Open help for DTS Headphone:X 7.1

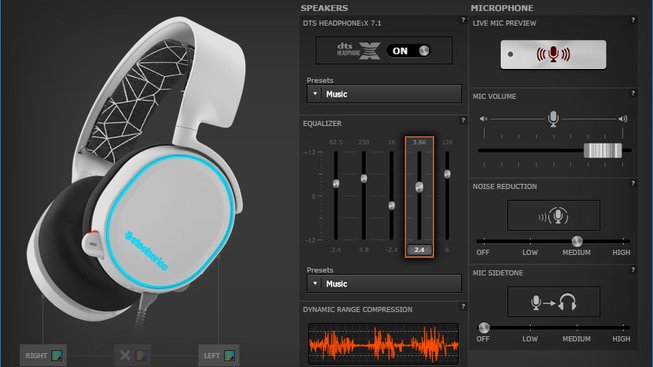point(463,20)
